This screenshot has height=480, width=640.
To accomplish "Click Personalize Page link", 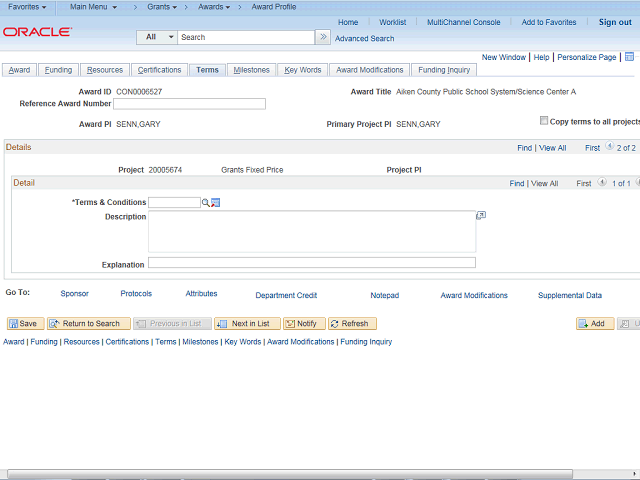I will [587, 58].
